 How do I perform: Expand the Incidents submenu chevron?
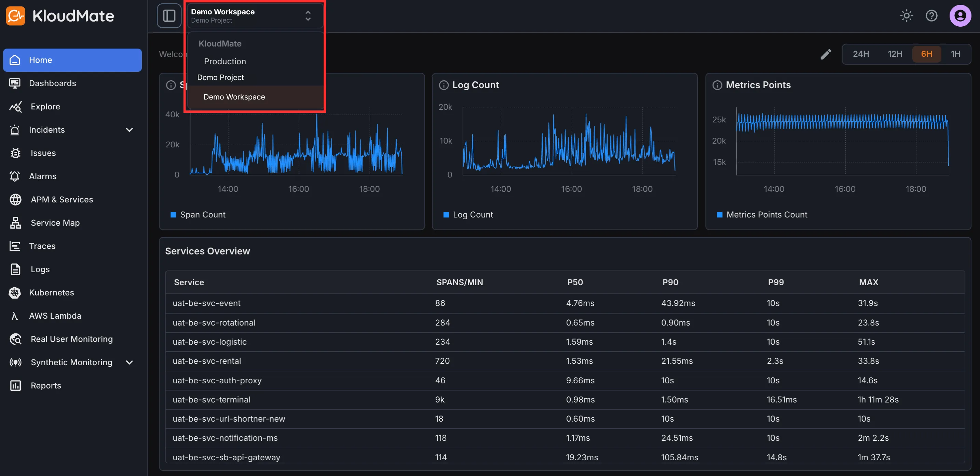(130, 130)
